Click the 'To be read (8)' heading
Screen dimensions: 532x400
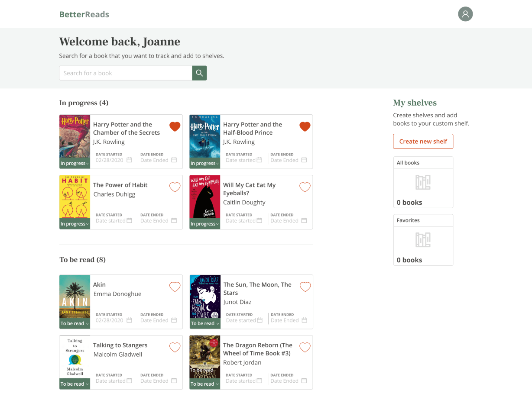pos(82,260)
